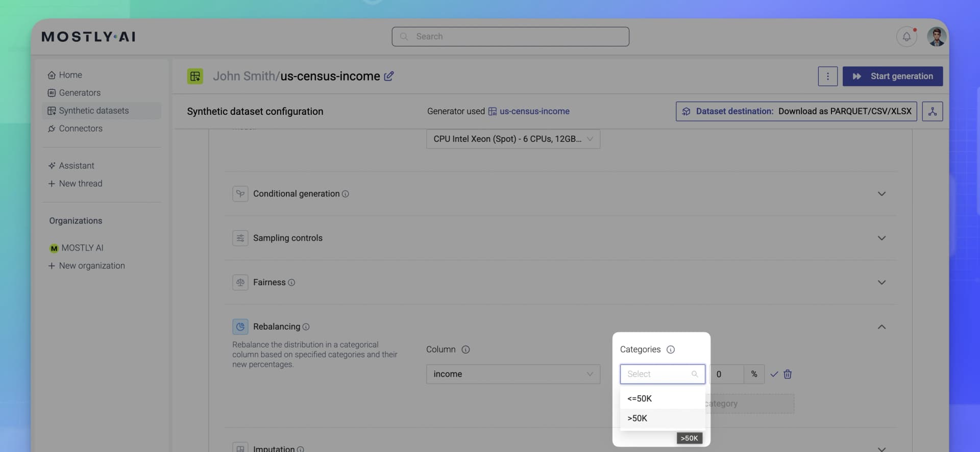This screenshot has height=452, width=980.
Task: Click the notification bell icon
Action: click(906, 37)
